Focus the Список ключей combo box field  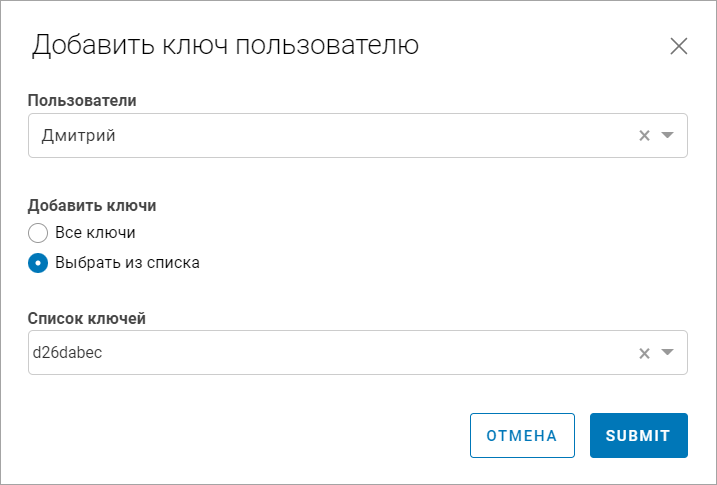(358, 352)
